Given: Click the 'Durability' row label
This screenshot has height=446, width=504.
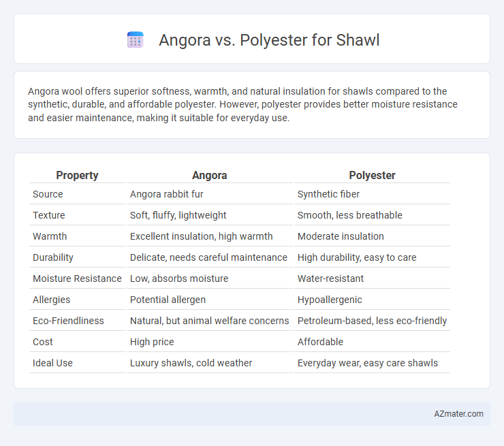Looking at the screenshot, I should [53, 257].
